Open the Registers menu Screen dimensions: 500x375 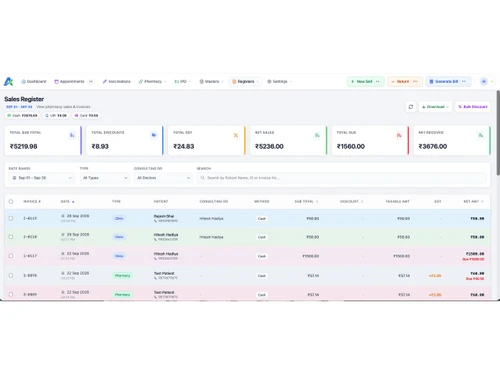point(245,81)
